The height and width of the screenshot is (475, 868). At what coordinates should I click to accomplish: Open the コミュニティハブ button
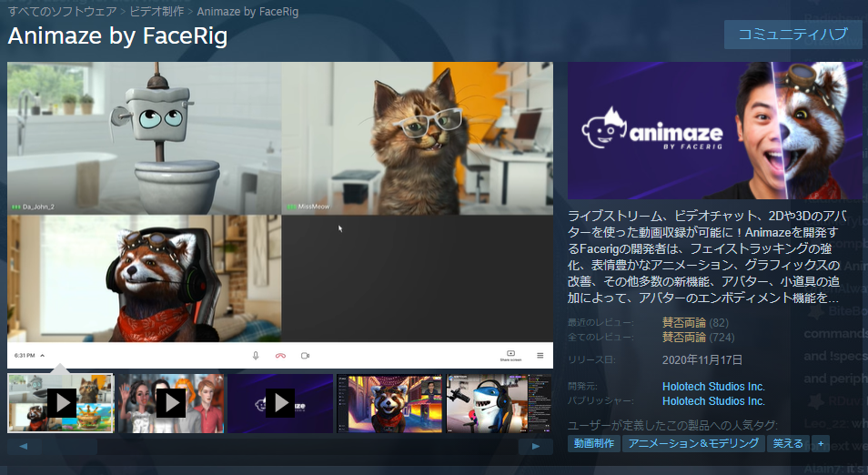pyautogui.click(x=792, y=35)
